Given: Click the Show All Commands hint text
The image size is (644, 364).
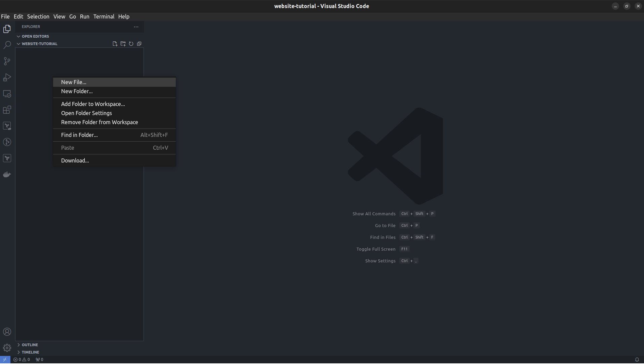Looking at the screenshot, I should pos(374,214).
